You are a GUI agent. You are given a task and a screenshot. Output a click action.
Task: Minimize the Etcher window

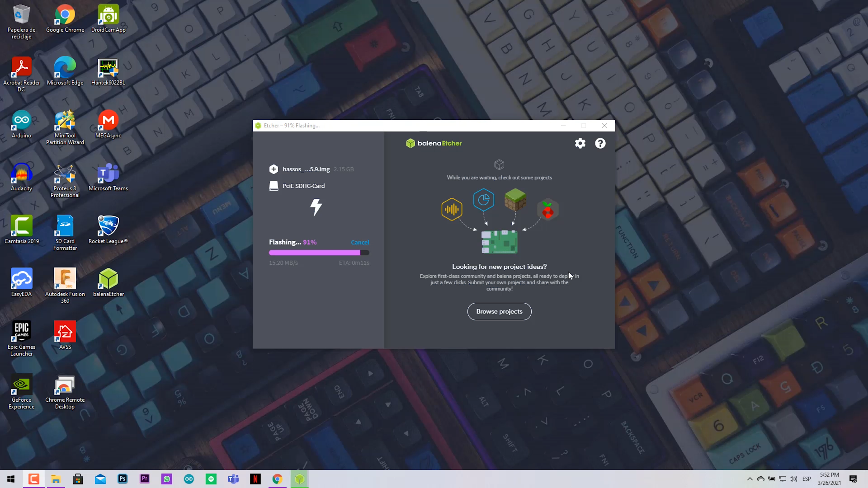tap(563, 126)
